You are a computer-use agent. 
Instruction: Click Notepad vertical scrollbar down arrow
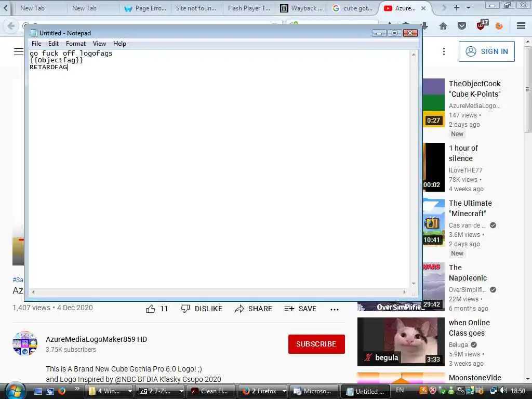pyautogui.click(x=414, y=284)
